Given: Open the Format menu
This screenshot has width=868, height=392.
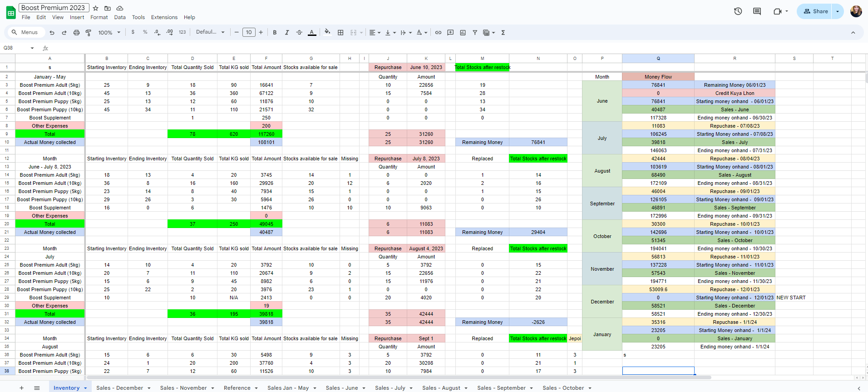Looking at the screenshot, I should (99, 17).
